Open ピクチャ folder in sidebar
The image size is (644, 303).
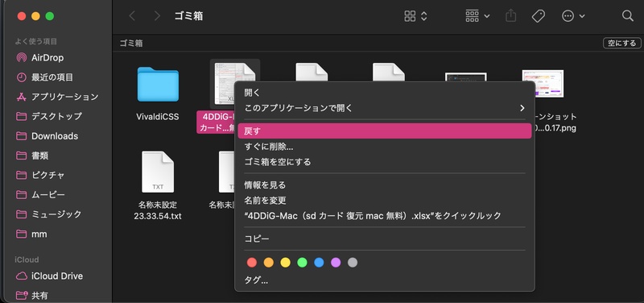click(40, 175)
